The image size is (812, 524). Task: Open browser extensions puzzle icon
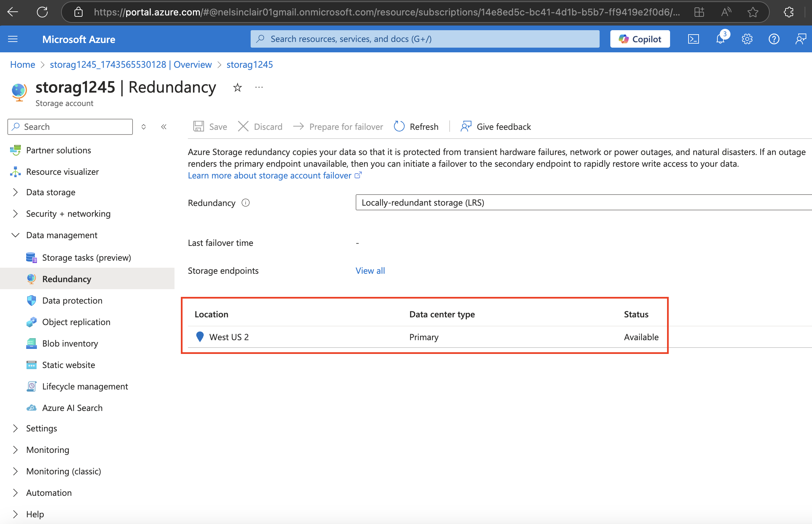coord(788,12)
